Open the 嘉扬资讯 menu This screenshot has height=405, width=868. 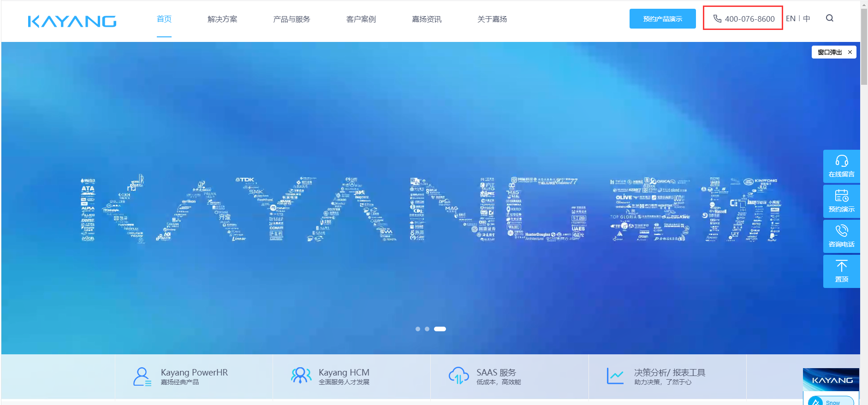[427, 19]
